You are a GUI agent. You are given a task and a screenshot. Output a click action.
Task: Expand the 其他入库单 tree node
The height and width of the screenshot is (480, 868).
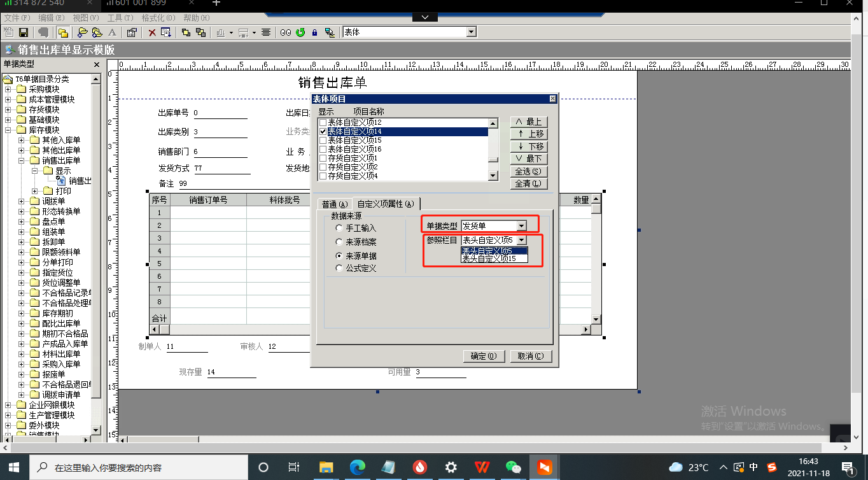(21, 140)
